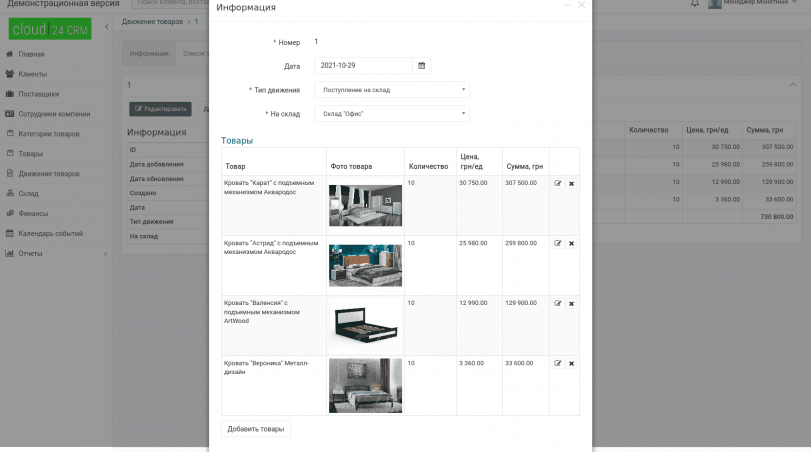Image resolution: width=811 pixels, height=452 pixels.
Task: Collapse the sidebar using the chevron
Action: (107, 27)
